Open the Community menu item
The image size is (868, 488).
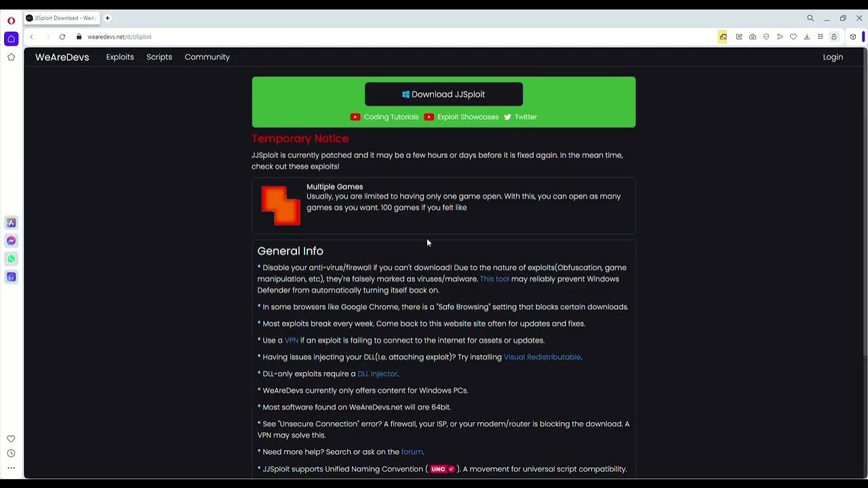(x=207, y=57)
